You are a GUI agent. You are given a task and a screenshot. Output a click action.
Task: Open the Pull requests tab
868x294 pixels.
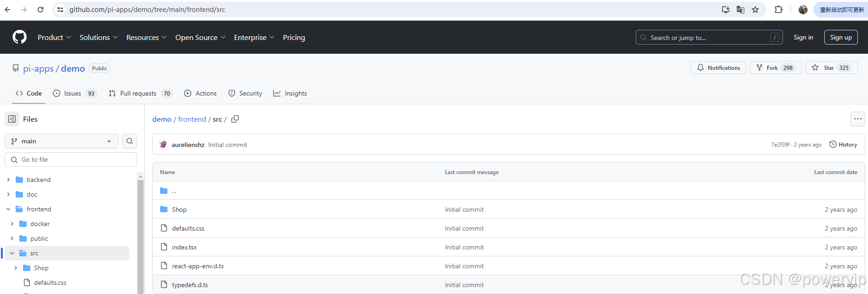point(140,93)
